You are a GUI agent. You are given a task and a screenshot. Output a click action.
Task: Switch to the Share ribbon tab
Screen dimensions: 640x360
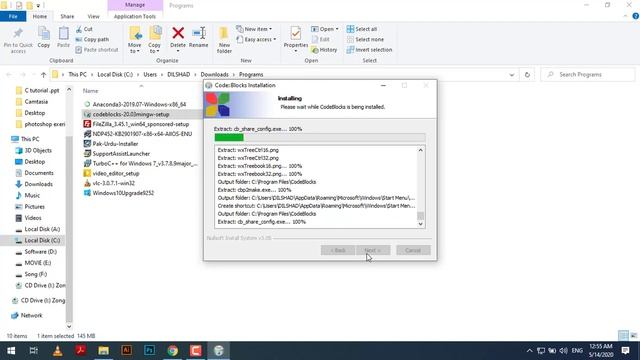point(67,16)
